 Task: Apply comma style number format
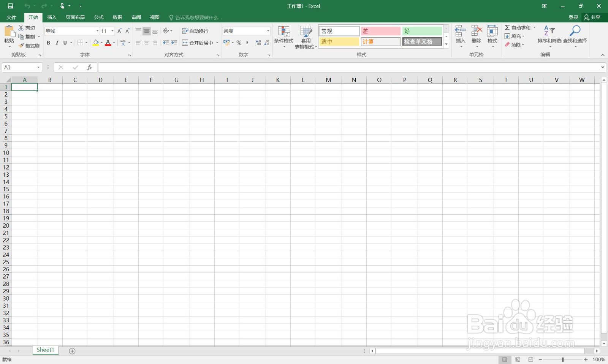(247, 43)
